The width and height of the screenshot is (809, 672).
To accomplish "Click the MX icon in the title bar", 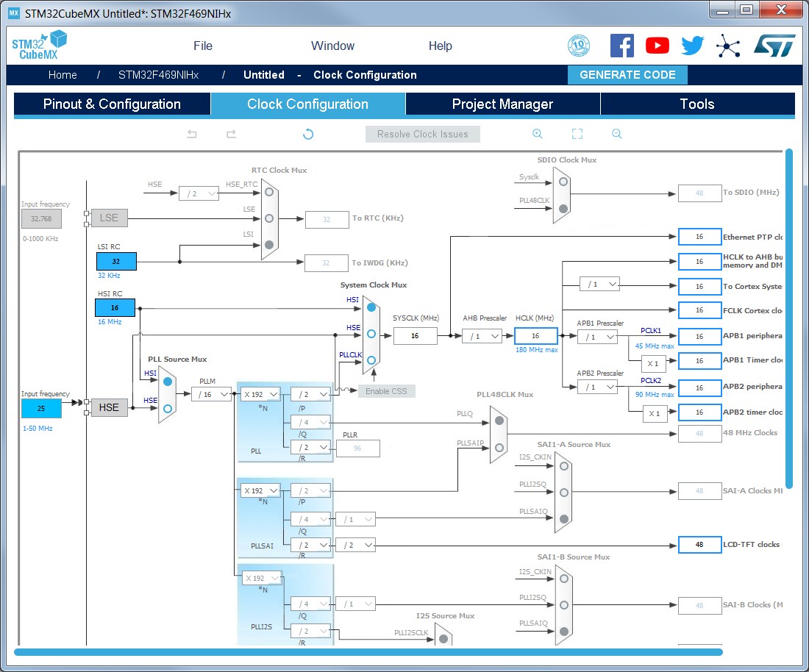I will click(14, 13).
